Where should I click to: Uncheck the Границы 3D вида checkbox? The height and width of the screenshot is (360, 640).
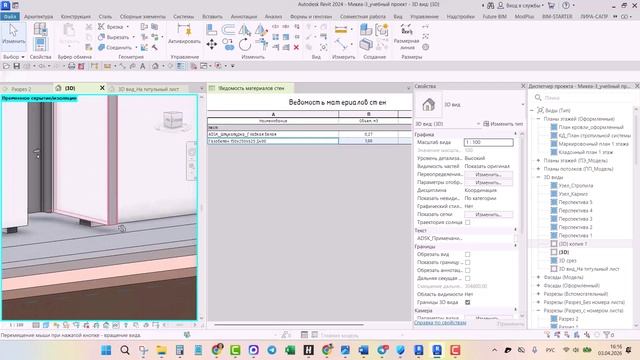(467, 302)
